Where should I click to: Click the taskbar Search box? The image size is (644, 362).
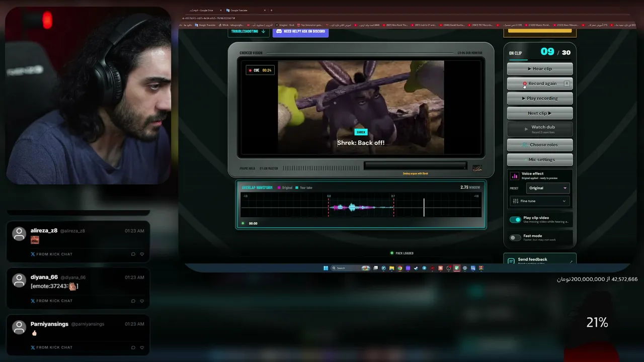(x=351, y=268)
